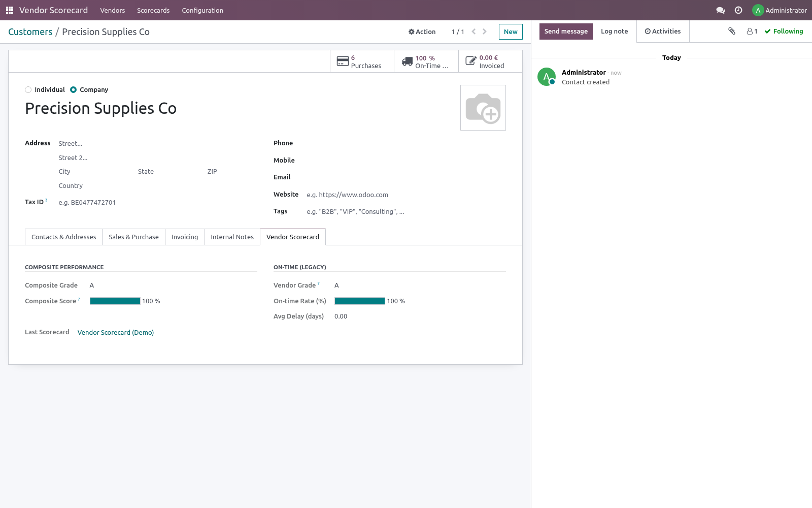This screenshot has width=812, height=508.
Task: Go to previous record arrow
Action: tap(473, 31)
